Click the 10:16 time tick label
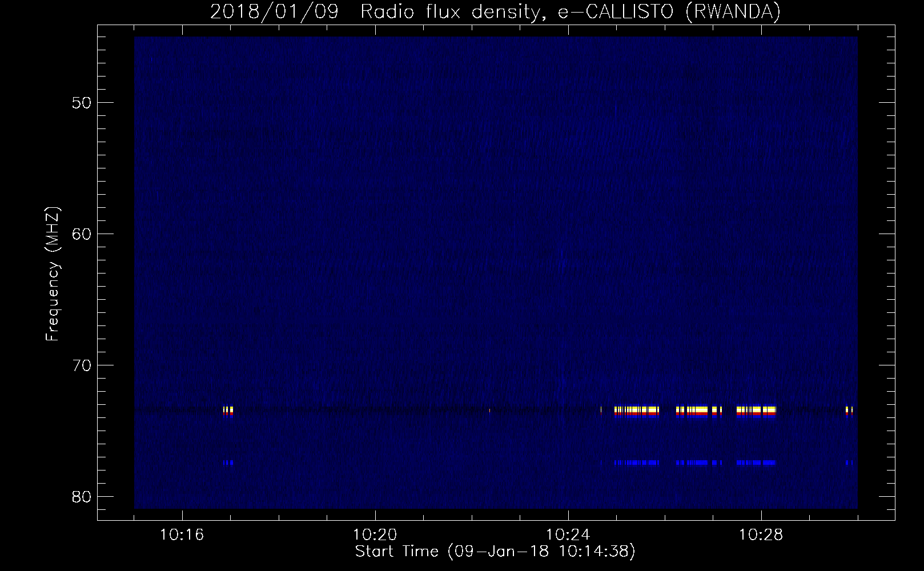 [182, 535]
